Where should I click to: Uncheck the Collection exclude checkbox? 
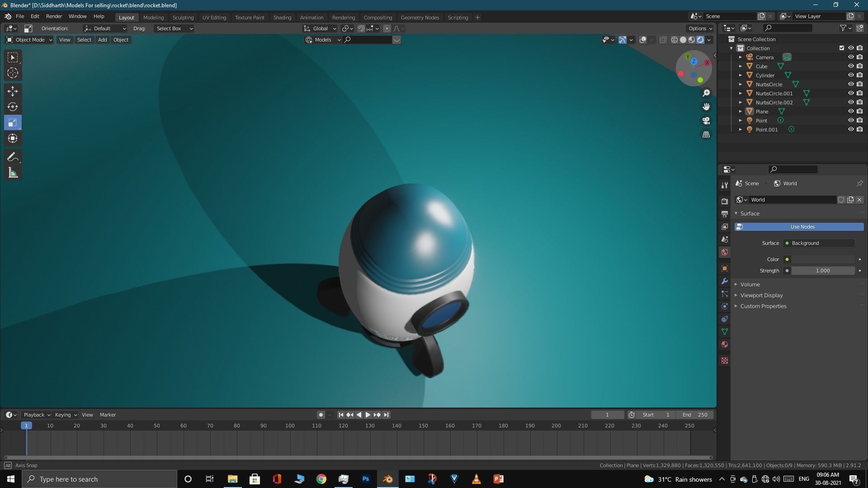coord(841,48)
